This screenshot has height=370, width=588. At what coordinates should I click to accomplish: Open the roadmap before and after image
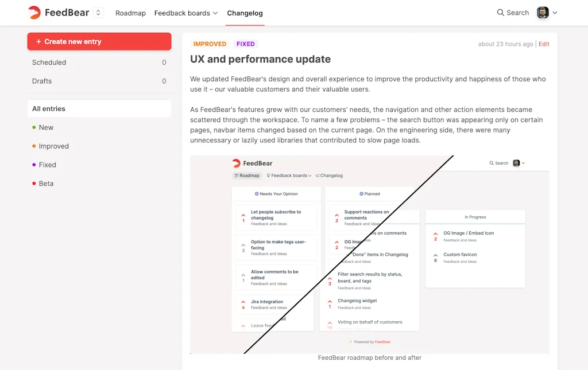coord(369,254)
